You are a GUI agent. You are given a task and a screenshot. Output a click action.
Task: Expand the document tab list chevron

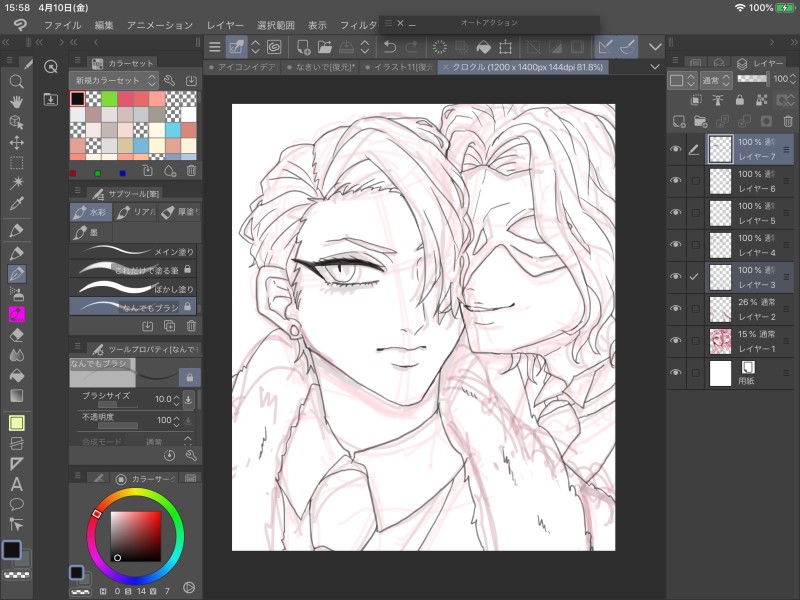point(655,67)
